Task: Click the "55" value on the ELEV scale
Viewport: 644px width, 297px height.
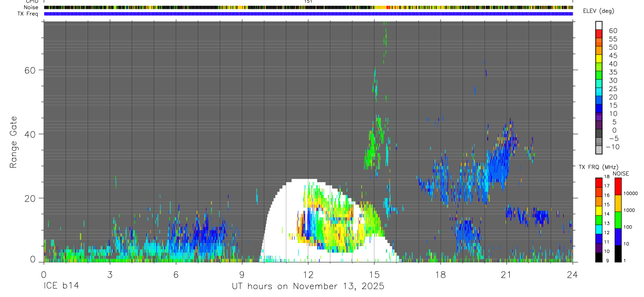Action: point(613,39)
